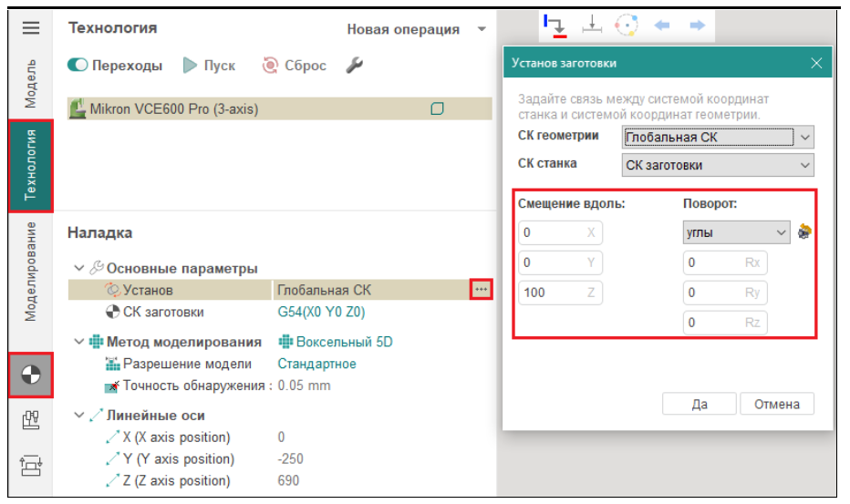Collapse the Основные параметры section
This screenshot has height=504, width=850.
[78, 269]
